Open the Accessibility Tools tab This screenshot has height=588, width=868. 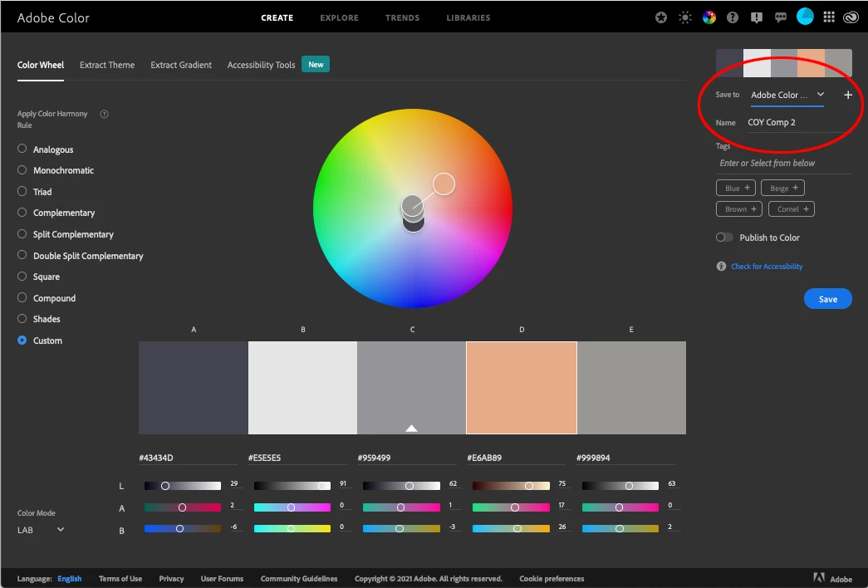click(262, 65)
